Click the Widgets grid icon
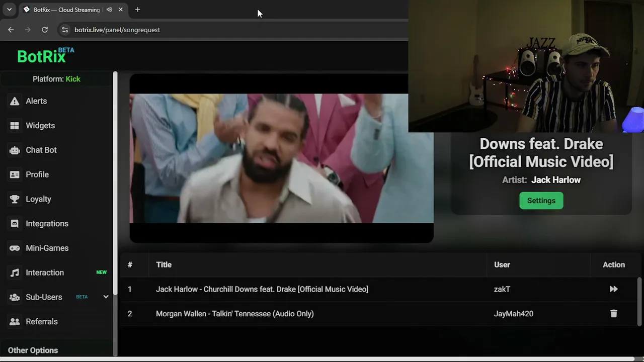 15,126
